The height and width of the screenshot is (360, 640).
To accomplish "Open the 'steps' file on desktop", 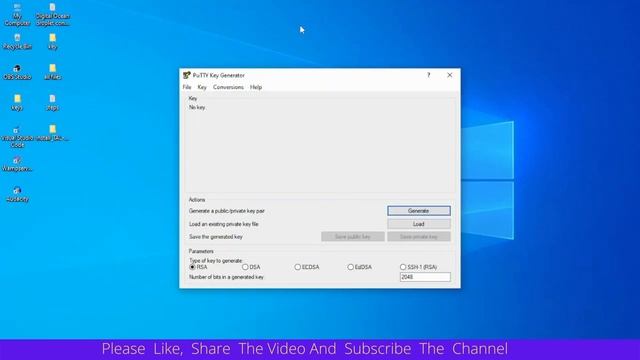I will pos(53,103).
